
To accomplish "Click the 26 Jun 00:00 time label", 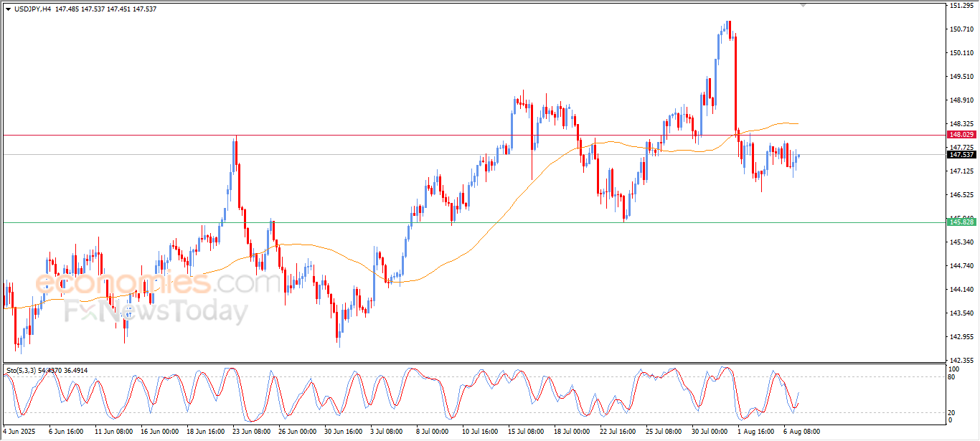I will point(299,432).
